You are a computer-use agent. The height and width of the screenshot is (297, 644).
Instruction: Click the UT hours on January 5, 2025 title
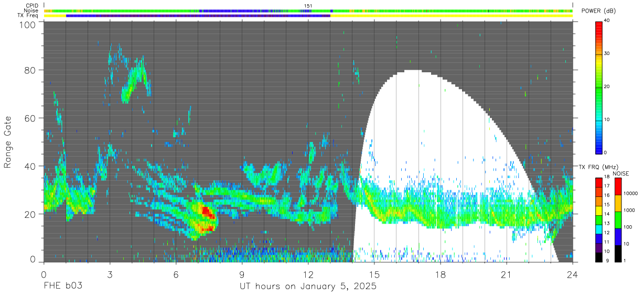pos(308,287)
